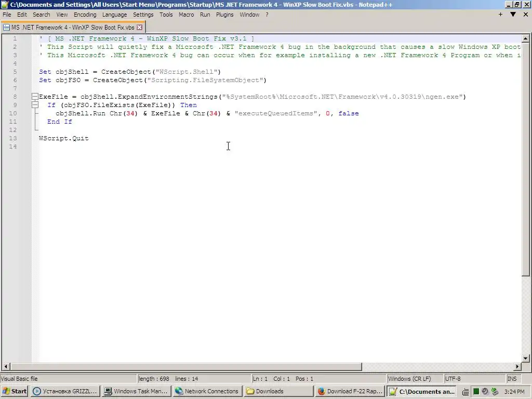Screen dimensions: 532x399
Task: Open the Language menu
Action: point(114,15)
